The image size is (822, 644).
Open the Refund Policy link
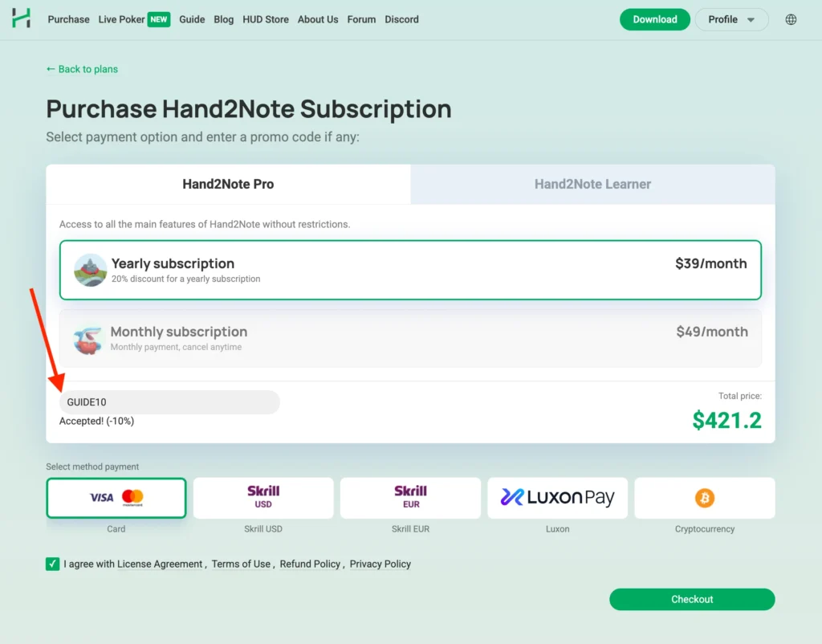pyautogui.click(x=310, y=564)
